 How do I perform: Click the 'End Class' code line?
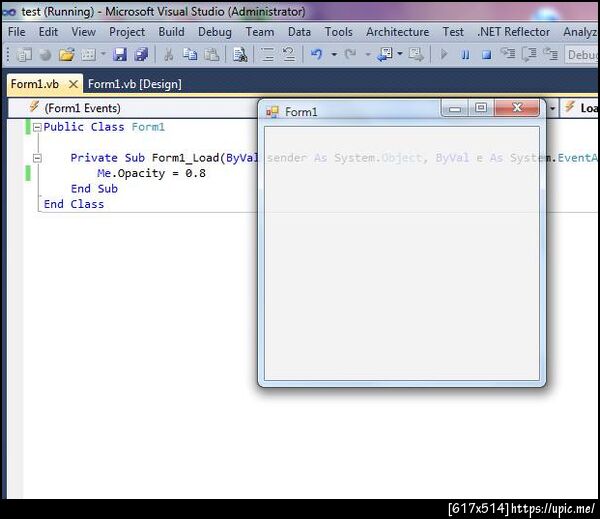73,204
